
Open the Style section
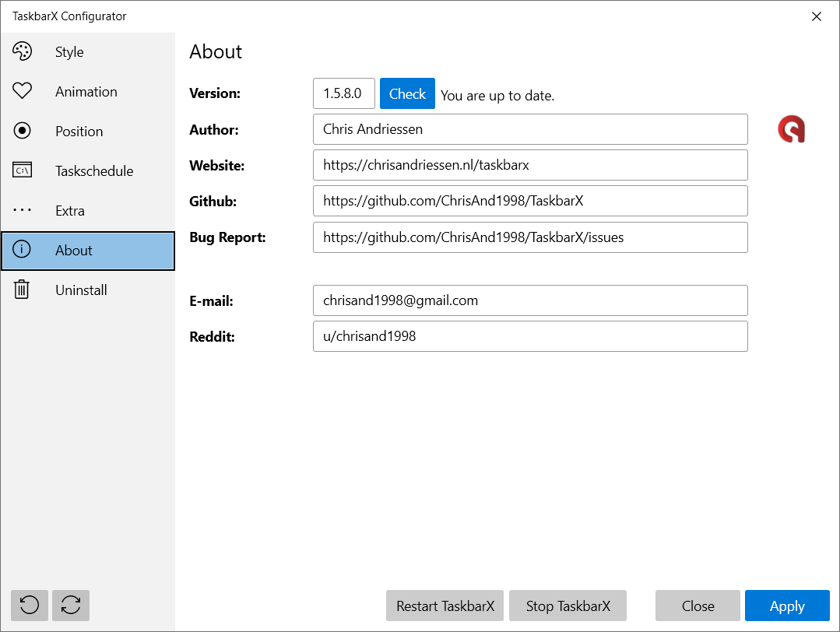tap(88, 52)
